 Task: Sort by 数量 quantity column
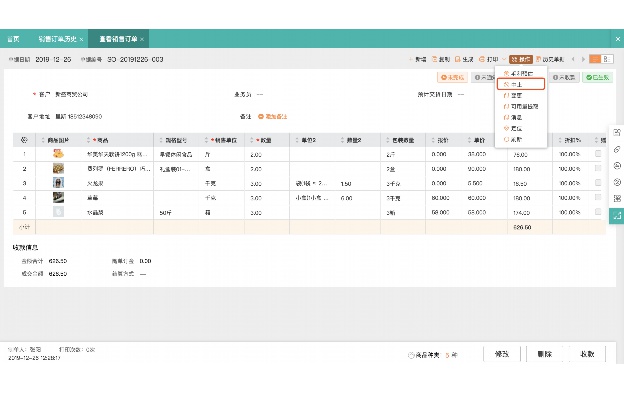click(252, 140)
